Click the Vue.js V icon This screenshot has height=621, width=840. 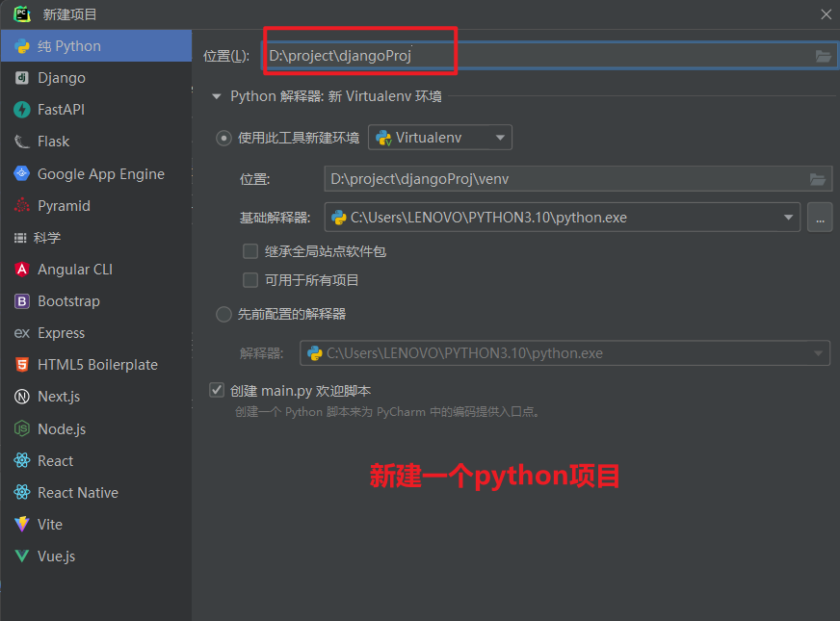click(x=22, y=556)
